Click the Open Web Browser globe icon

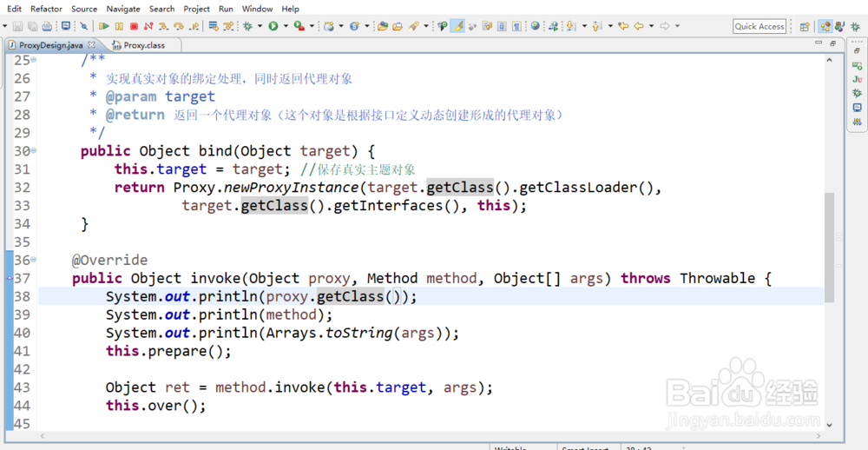pyautogui.click(x=535, y=26)
